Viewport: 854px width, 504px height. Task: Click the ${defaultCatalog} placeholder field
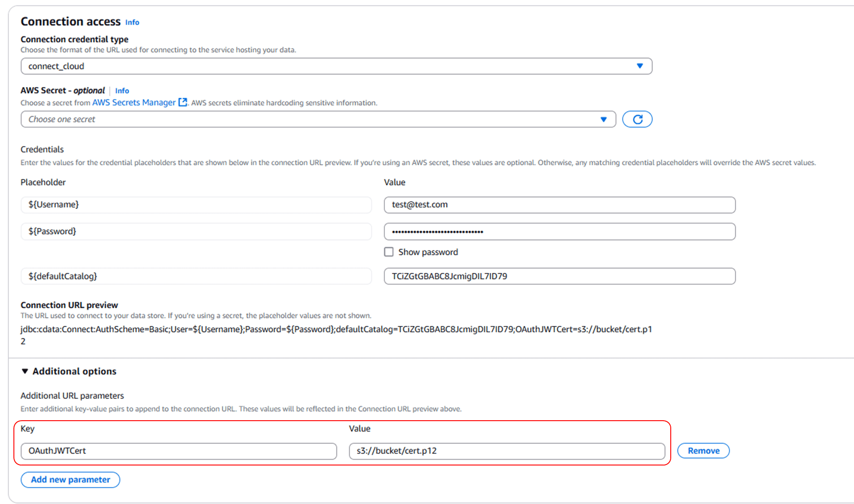tap(196, 276)
